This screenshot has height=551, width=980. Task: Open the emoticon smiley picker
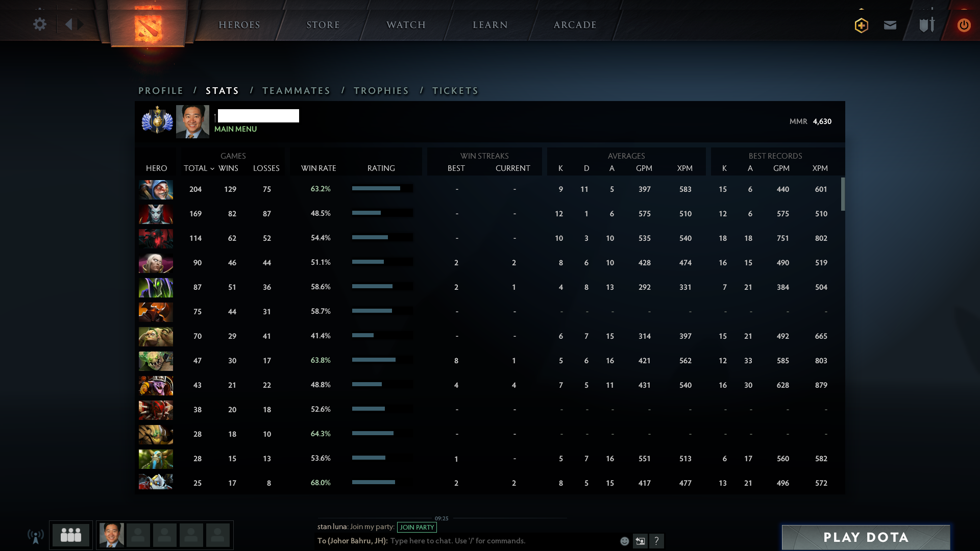coord(625,541)
